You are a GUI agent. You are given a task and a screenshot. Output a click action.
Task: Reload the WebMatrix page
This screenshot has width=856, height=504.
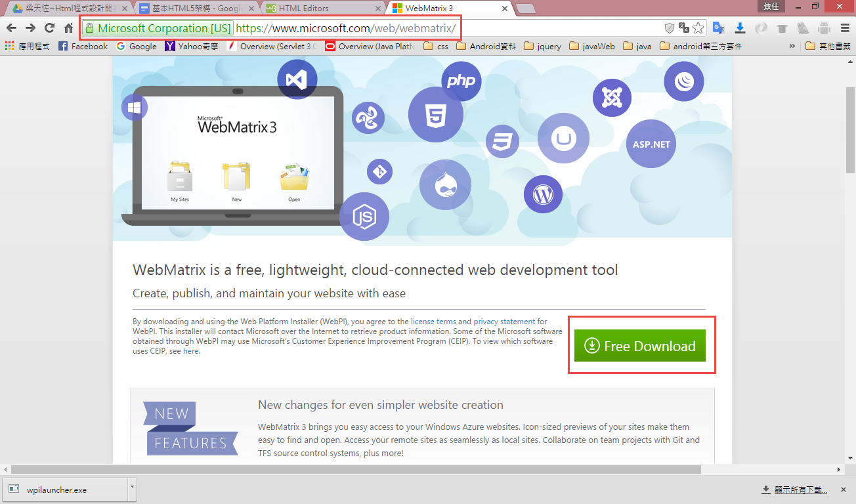(49, 28)
